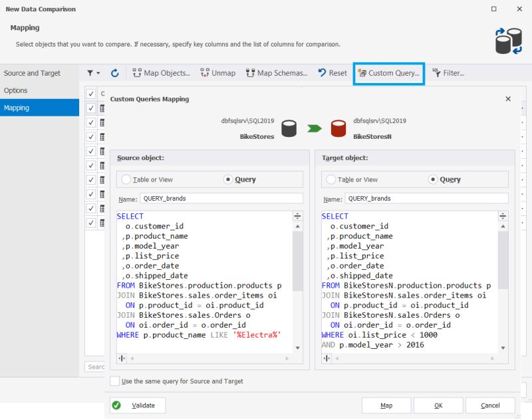Image resolution: width=532 pixels, height=420 pixels.
Task: Open Map Schemas dialog
Action: click(x=277, y=73)
